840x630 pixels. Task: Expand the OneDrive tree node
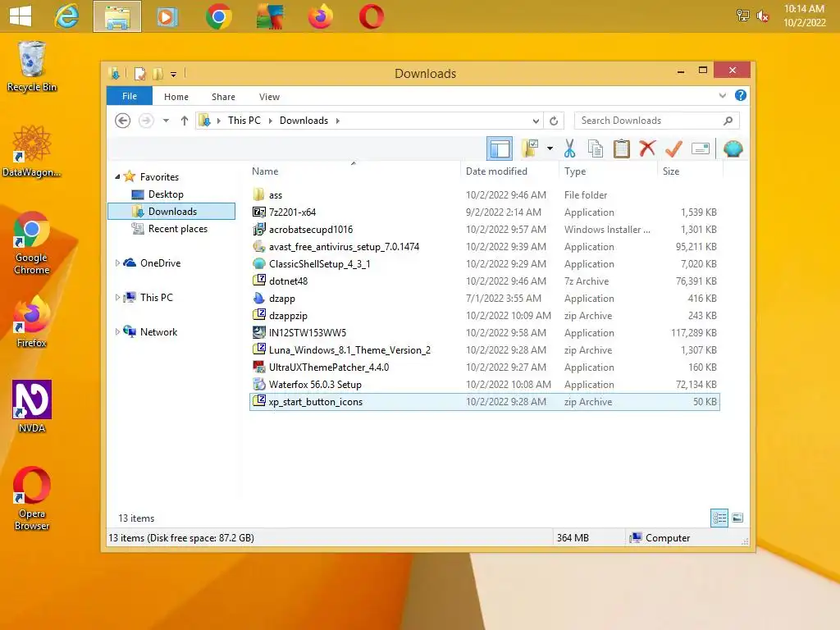(x=117, y=262)
